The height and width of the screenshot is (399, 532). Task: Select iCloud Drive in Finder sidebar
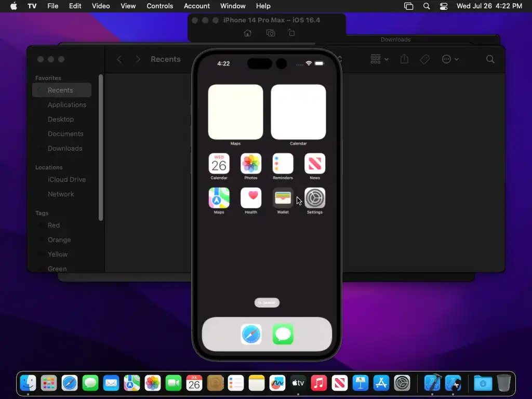point(62,179)
